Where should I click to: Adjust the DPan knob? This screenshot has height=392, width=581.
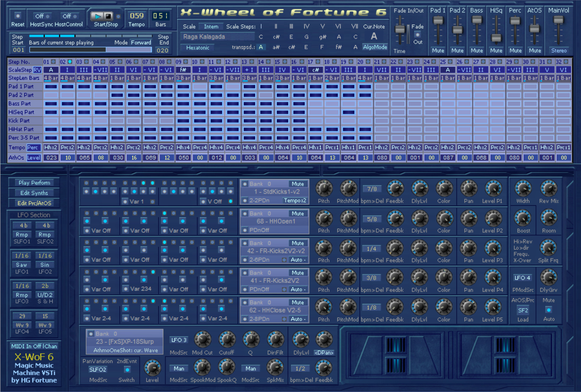[324, 339]
